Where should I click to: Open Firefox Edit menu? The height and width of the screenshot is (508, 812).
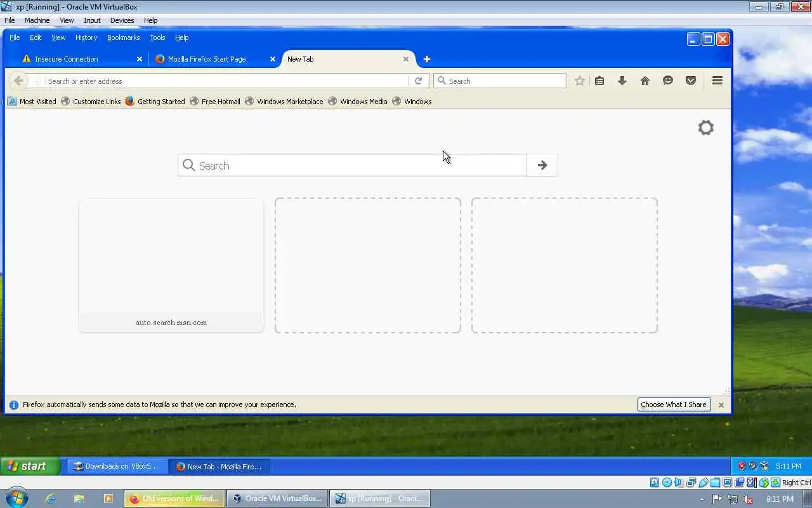(x=36, y=37)
